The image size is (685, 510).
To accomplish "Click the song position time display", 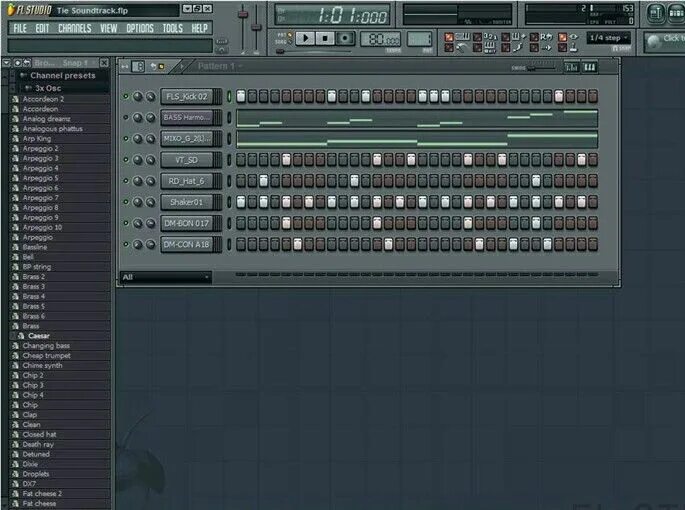I will [x=332, y=15].
